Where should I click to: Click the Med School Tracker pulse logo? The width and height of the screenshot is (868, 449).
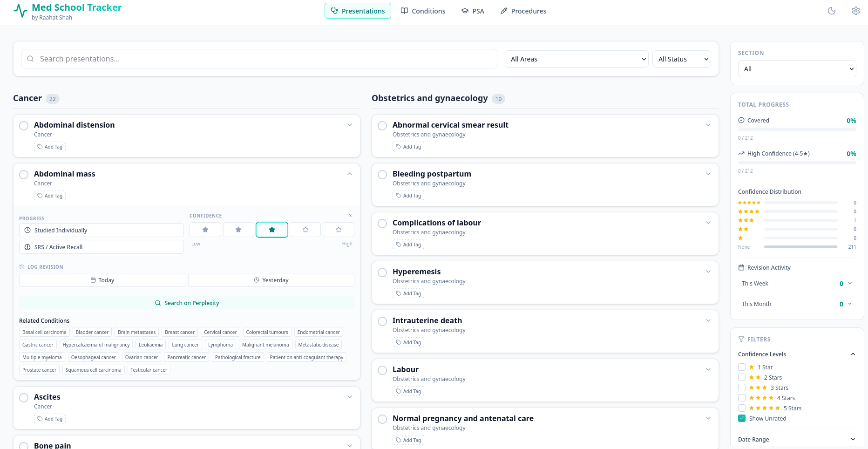20,11
